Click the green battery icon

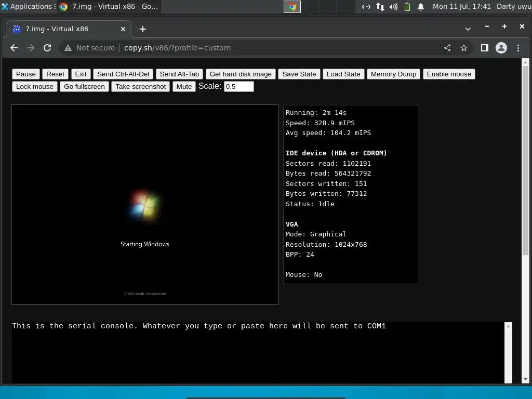coord(407,7)
